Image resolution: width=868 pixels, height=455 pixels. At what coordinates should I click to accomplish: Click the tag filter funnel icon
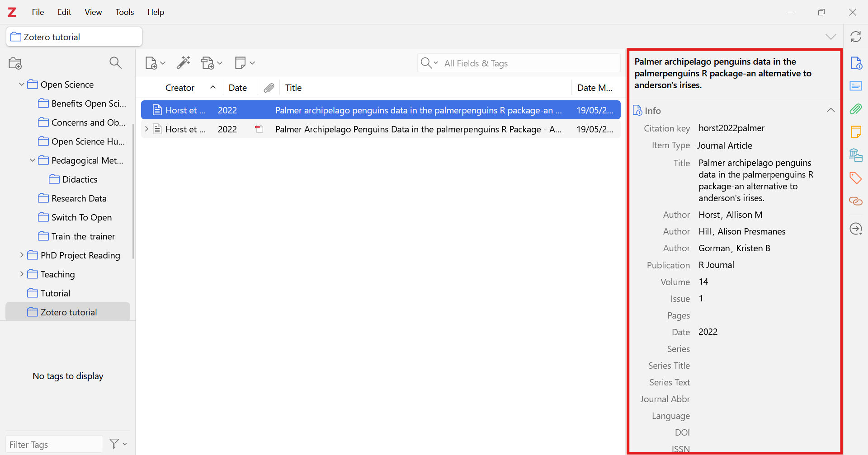(118, 444)
